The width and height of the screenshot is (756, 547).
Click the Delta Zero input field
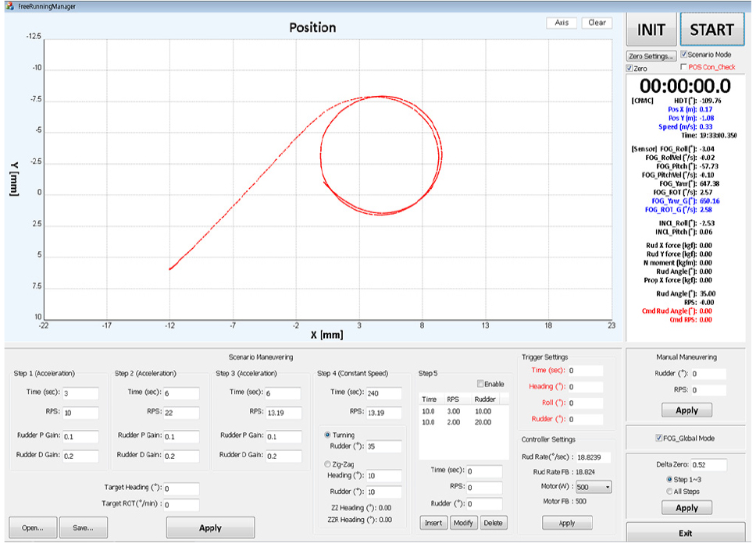(708, 464)
